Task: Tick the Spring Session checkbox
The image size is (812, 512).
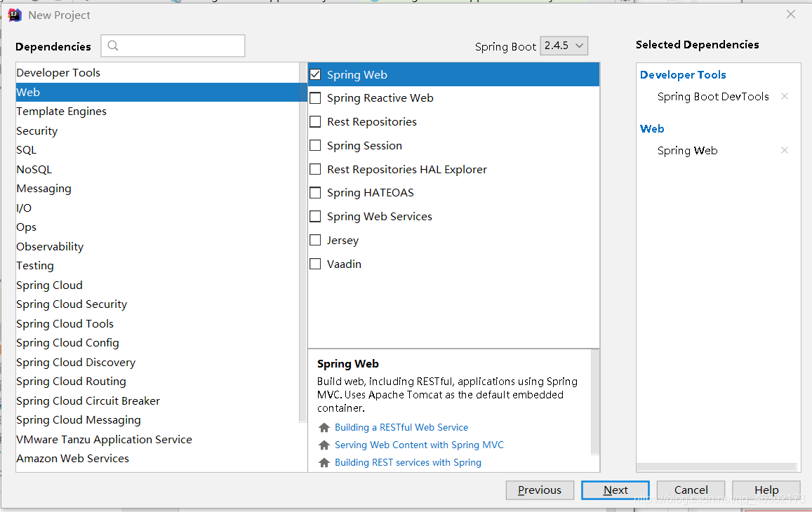Action: click(315, 145)
